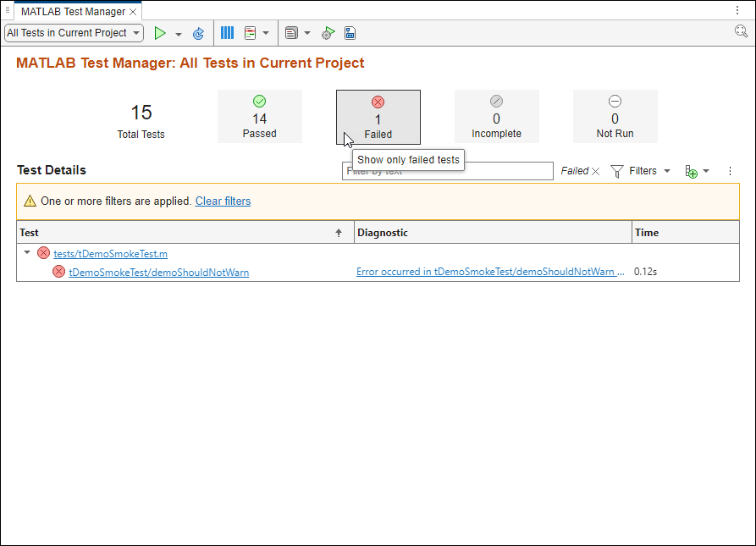Image resolution: width=756 pixels, height=546 pixels.
Task: Click the panel grip handle at top left
Action: point(8,10)
